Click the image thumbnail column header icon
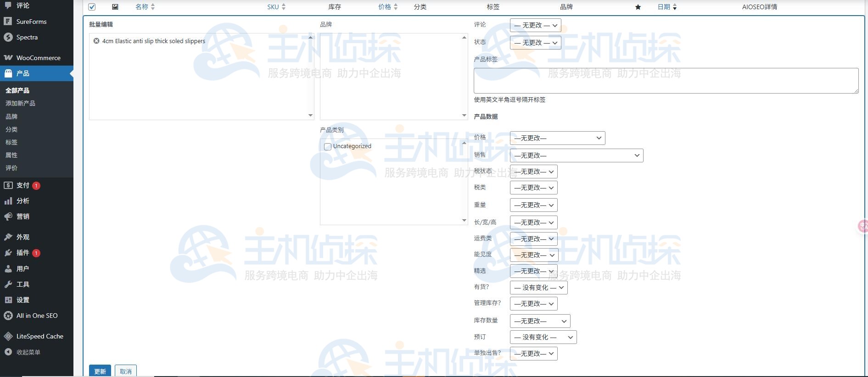Screen dimensions: 868x377 click(115, 7)
